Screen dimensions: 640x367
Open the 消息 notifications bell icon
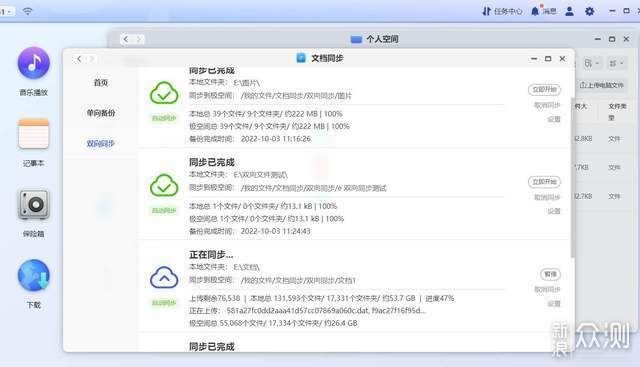[x=544, y=11]
